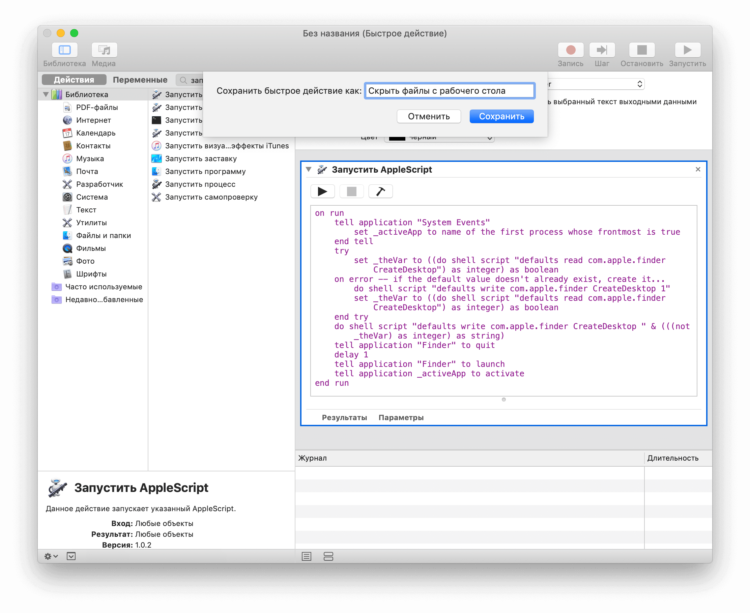This screenshot has width=750, height=613.
Task: Compile the script with the hammer icon
Action: (x=381, y=191)
